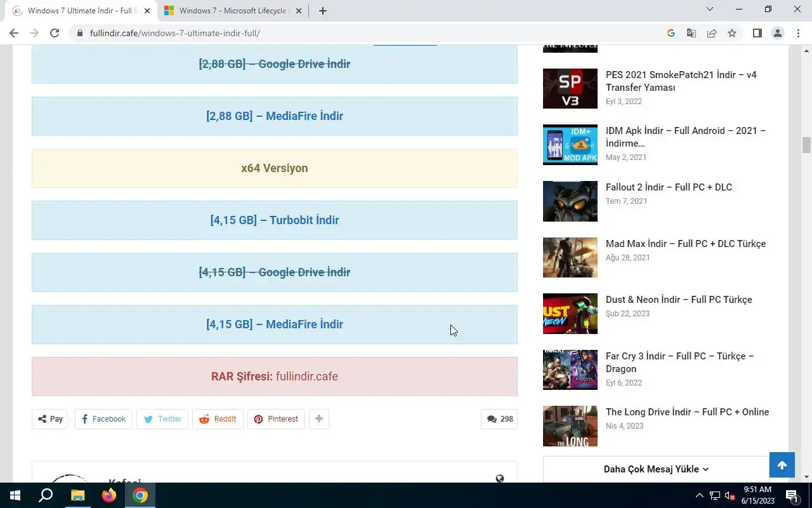Open The Long Drive İndir thumbnail
This screenshot has width=812, height=508.
click(570, 426)
